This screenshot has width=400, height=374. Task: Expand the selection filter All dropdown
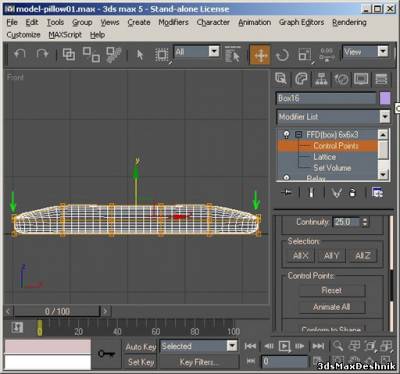[x=214, y=52]
